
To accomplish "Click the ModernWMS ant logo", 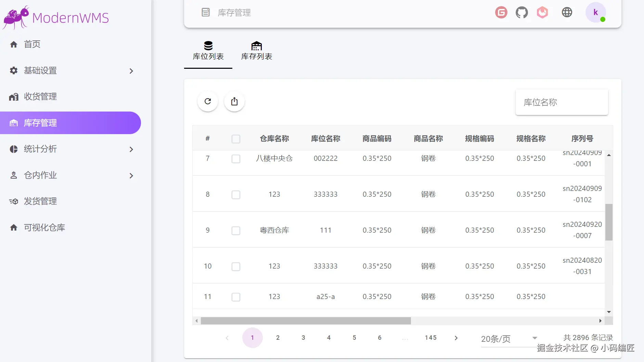I will tap(16, 17).
